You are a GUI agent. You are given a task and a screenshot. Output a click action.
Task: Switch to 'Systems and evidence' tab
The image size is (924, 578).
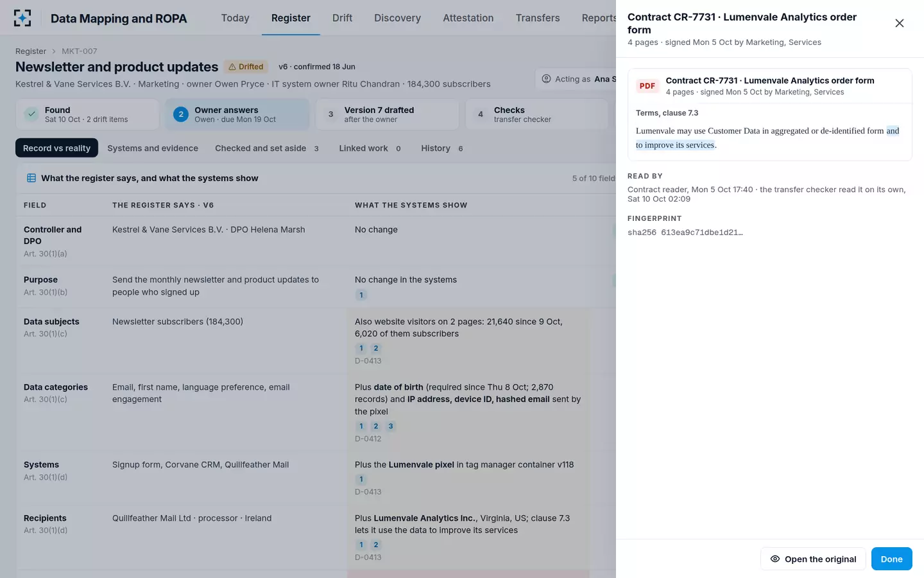pyautogui.click(x=153, y=148)
